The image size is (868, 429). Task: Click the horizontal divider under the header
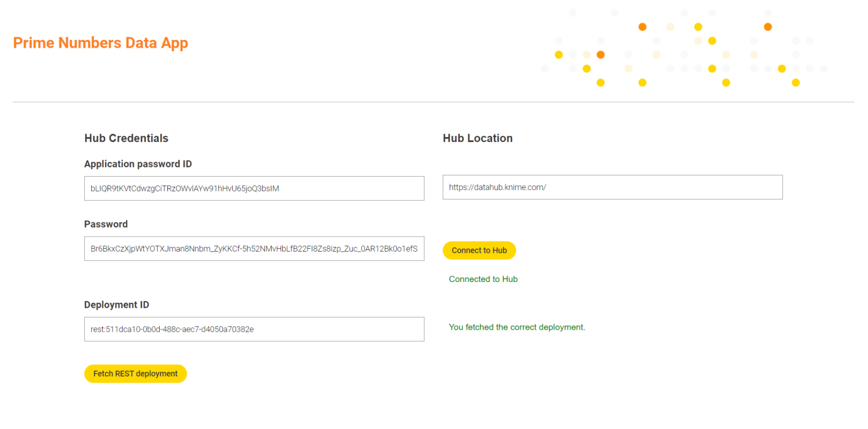coord(433,102)
